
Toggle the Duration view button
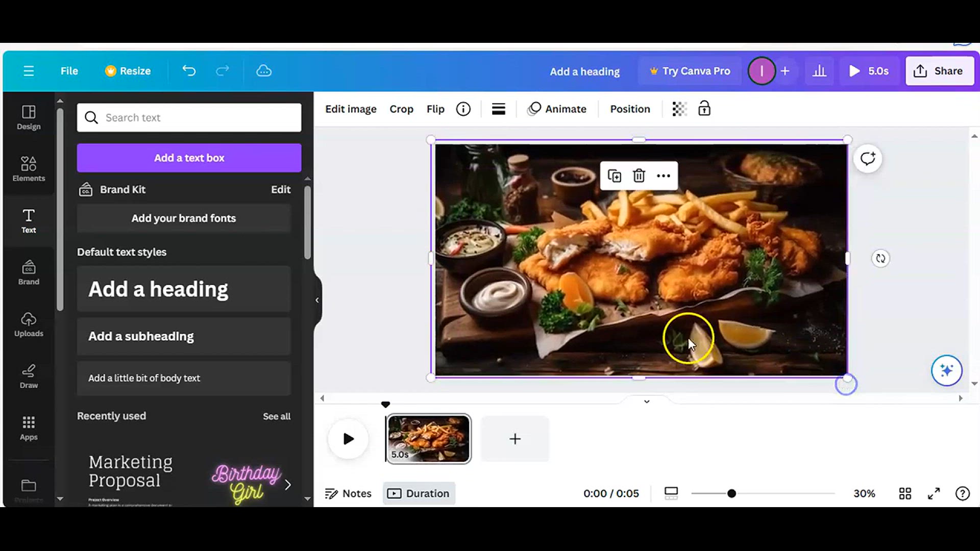point(419,494)
